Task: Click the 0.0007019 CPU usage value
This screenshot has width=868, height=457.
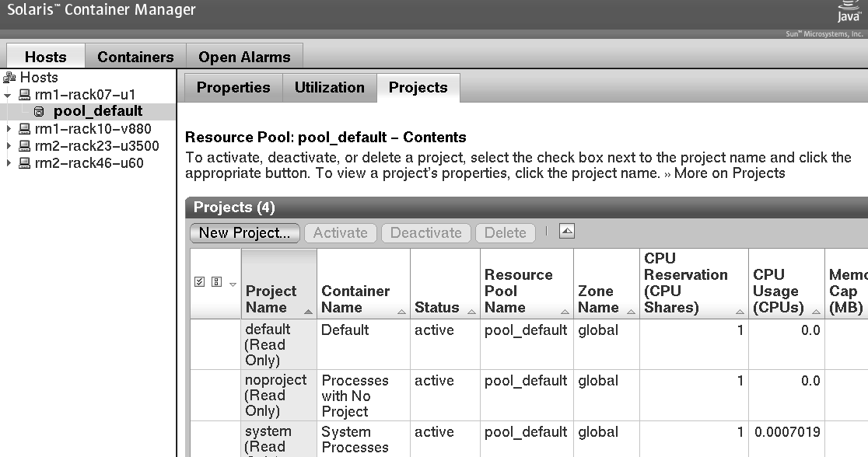Action: [x=787, y=432]
